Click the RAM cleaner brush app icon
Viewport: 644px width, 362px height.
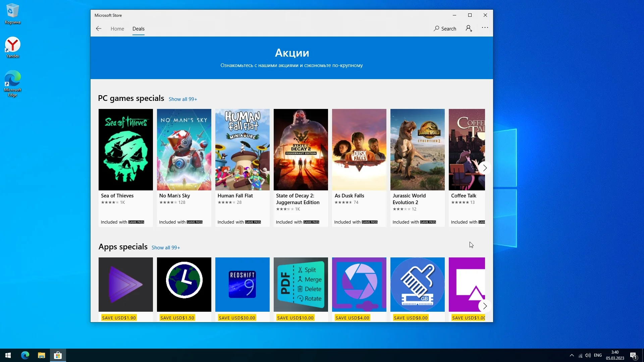coord(417,284)
